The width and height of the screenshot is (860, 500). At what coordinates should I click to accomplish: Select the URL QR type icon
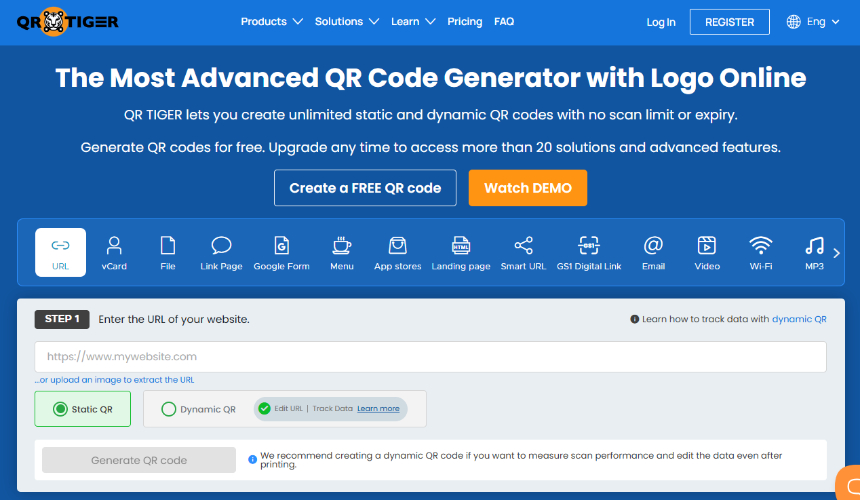click(60, 252)
